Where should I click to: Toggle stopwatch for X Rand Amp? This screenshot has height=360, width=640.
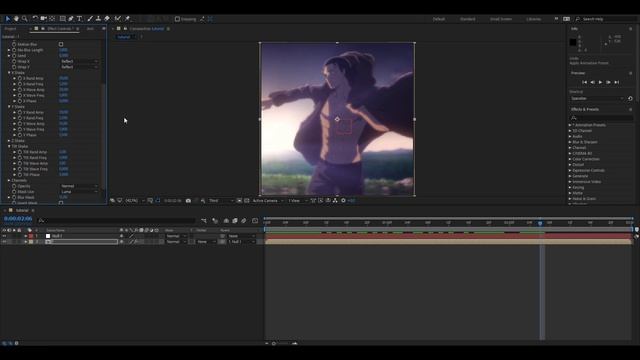click(x=20, y=78)
